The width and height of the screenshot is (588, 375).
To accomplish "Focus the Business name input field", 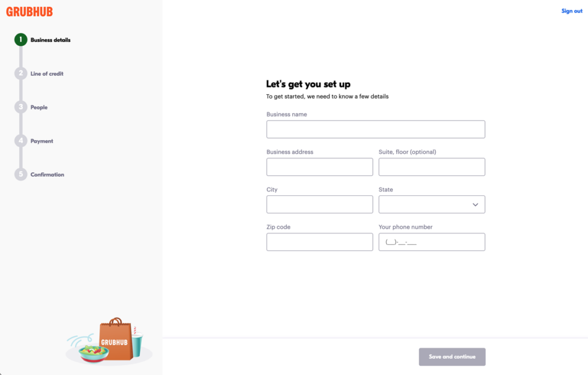I will pyautogui.click(x=376, y=129).
